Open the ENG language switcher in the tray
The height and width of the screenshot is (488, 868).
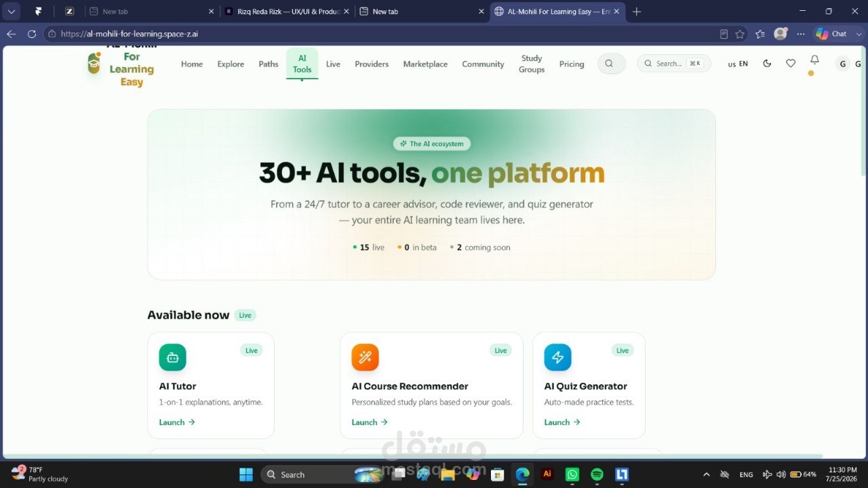[746, 474]
